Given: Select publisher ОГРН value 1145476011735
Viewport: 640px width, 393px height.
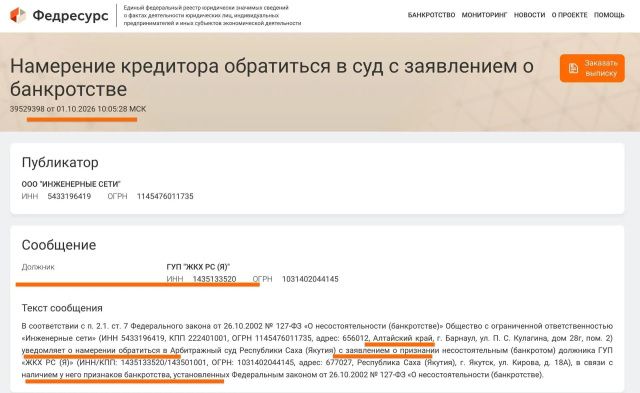Looking at the screenshot, I should click(x=165, y=196).
